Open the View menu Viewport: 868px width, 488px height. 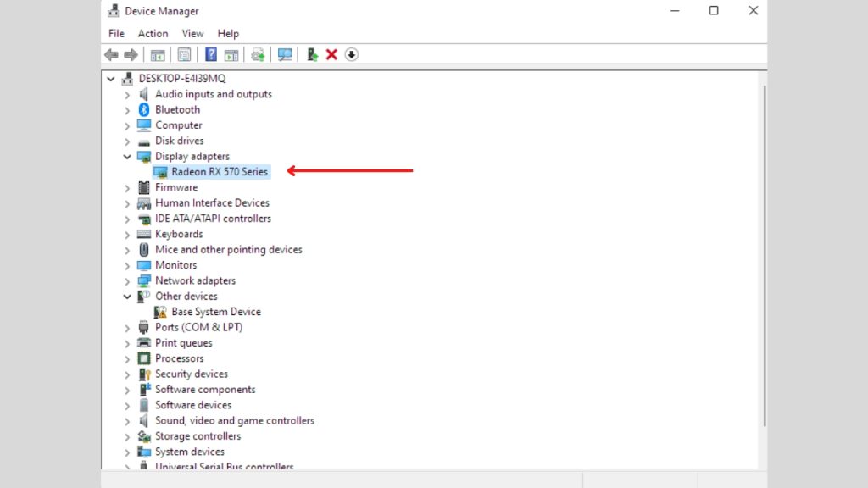pos(192,34)
